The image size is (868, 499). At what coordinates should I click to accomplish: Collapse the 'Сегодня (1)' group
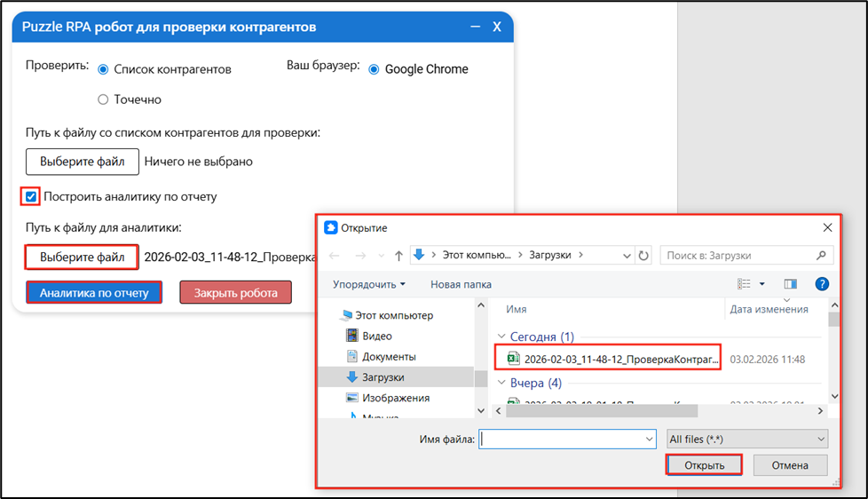pyautogui.click(x=502, y=337)
